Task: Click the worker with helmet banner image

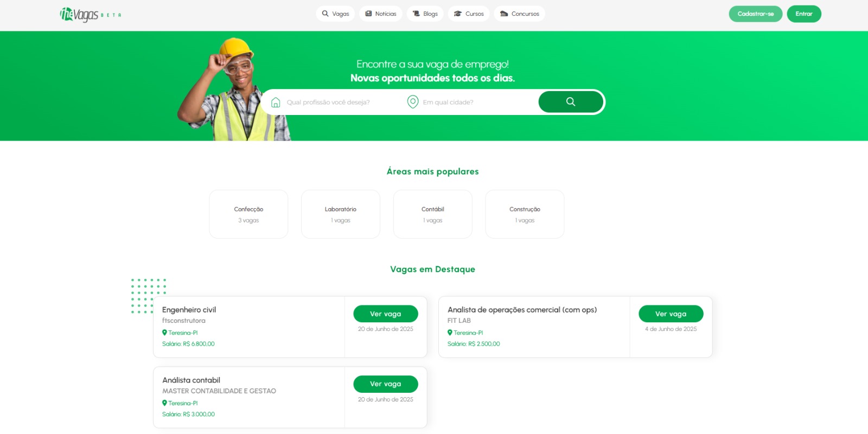Action: 234,90
